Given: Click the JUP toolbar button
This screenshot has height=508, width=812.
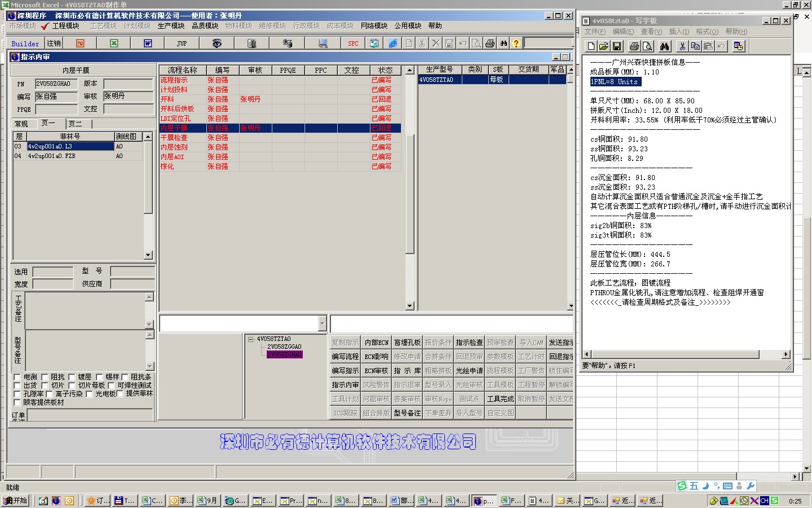Looking at the screenshot, I should pos(182,43).
